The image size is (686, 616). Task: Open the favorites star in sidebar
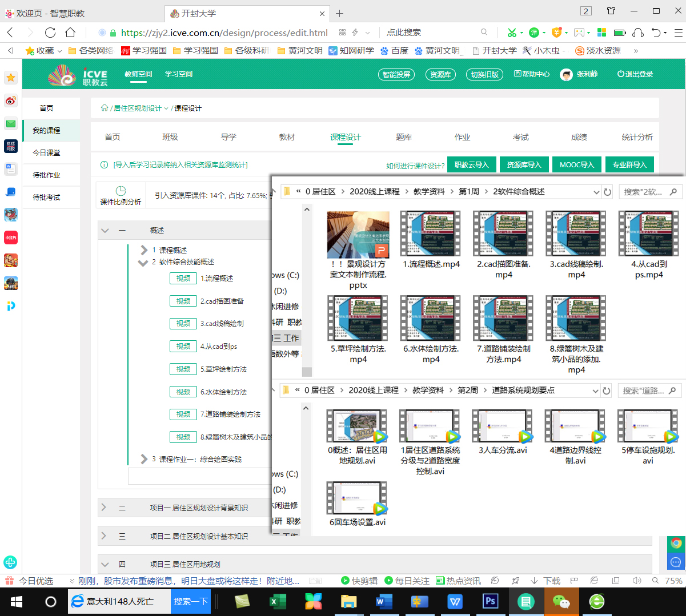tap(11, 78)
